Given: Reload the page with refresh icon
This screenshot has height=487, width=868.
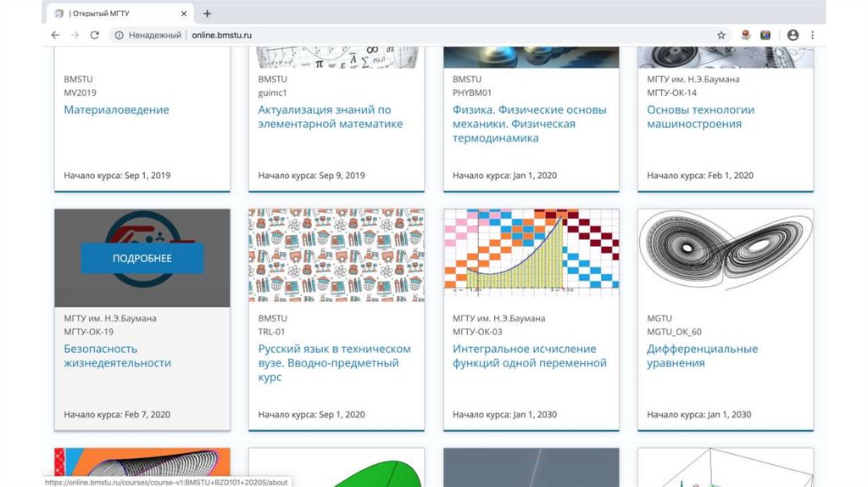Looking at the screenshot, I should [95, 35].
